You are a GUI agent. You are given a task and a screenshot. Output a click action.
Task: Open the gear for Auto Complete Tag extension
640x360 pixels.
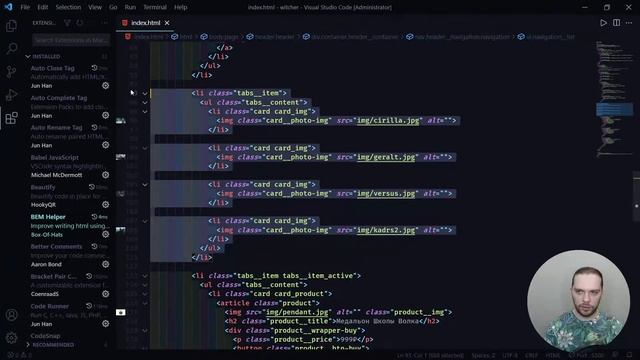coord(105,116)
